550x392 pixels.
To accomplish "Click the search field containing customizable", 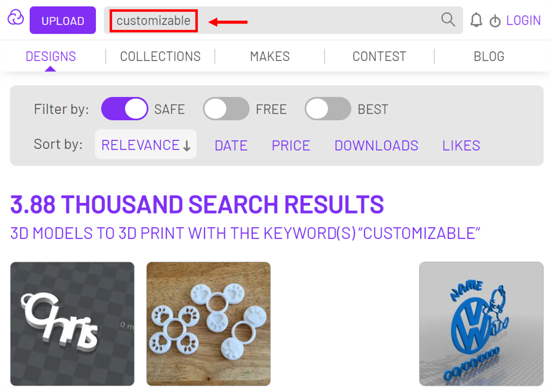I will coord(154,21).
